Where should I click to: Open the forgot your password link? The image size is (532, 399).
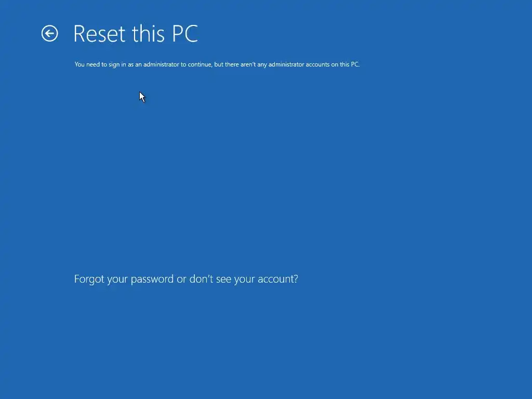186,279
